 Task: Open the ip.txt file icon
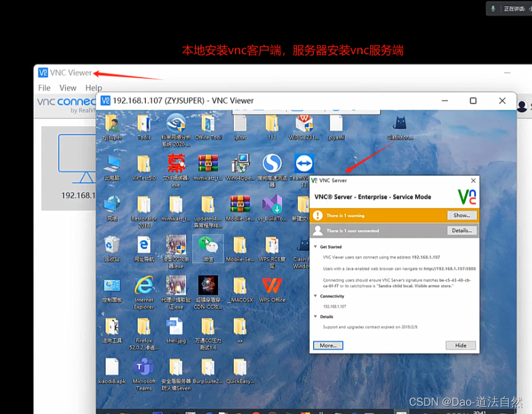point(240,123)
